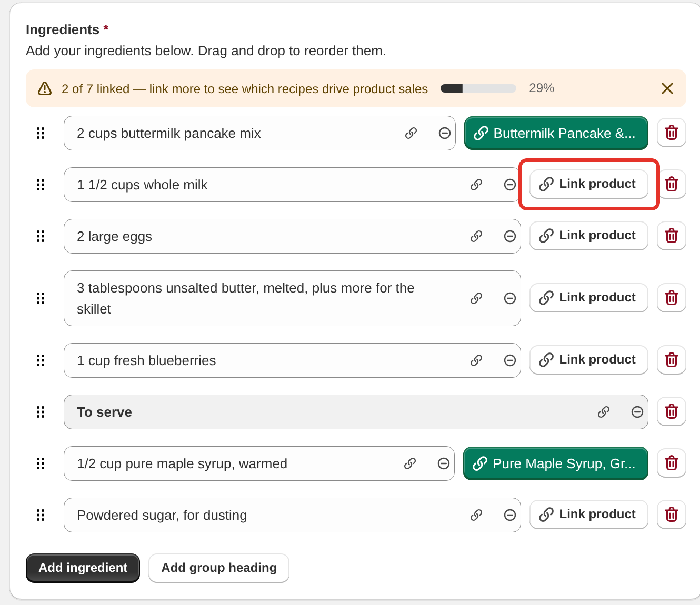Viewport: 700px width, 605px height.
Task: Click drag handle for whole milk row
Action: [41, 185]
